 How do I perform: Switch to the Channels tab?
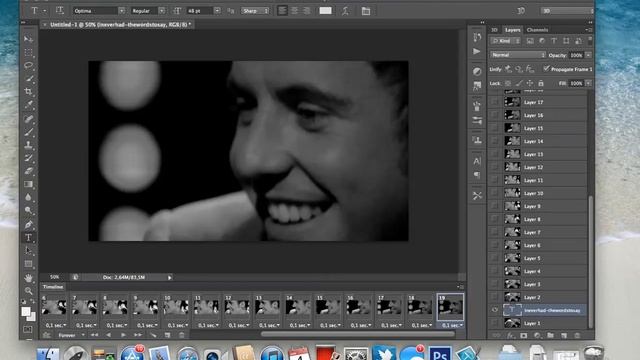point(537,30)
